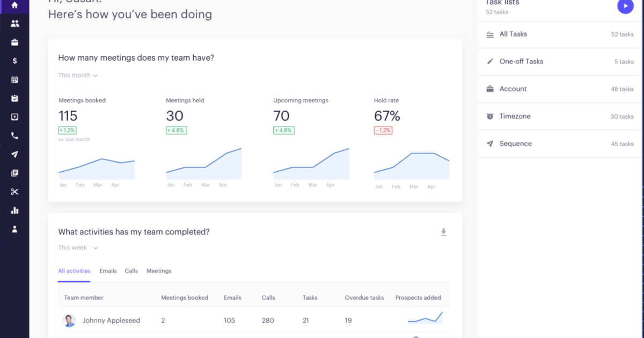Switch to the Meetings activities tab

click(x=159, y=271)
